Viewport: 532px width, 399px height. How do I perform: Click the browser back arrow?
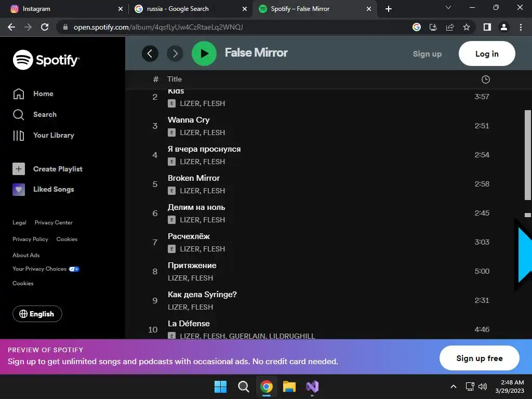(11, 27)
